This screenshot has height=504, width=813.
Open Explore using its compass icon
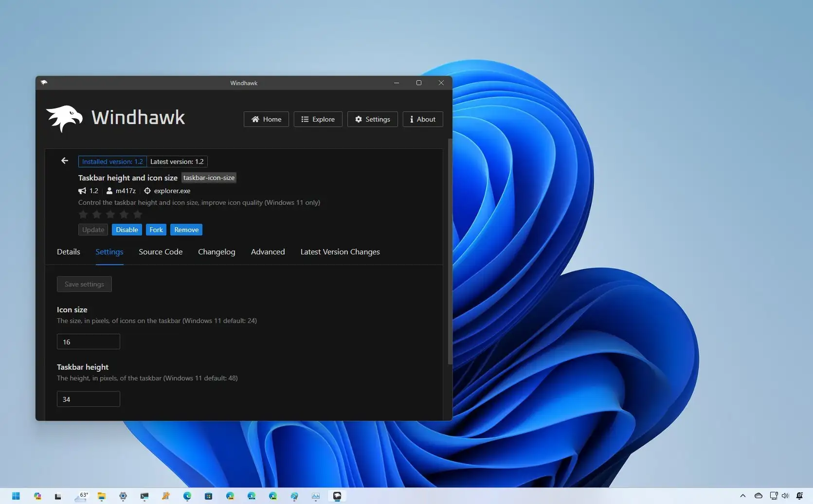click(305, 119)
